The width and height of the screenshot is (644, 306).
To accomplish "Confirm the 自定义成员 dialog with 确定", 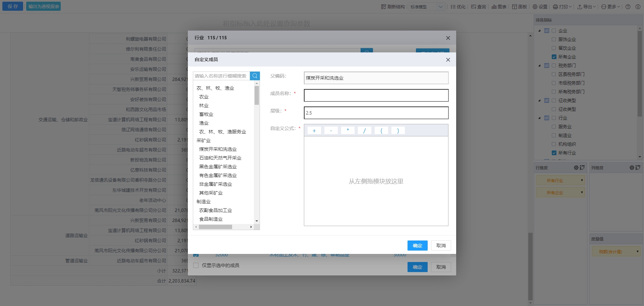I will coord(417,246).
